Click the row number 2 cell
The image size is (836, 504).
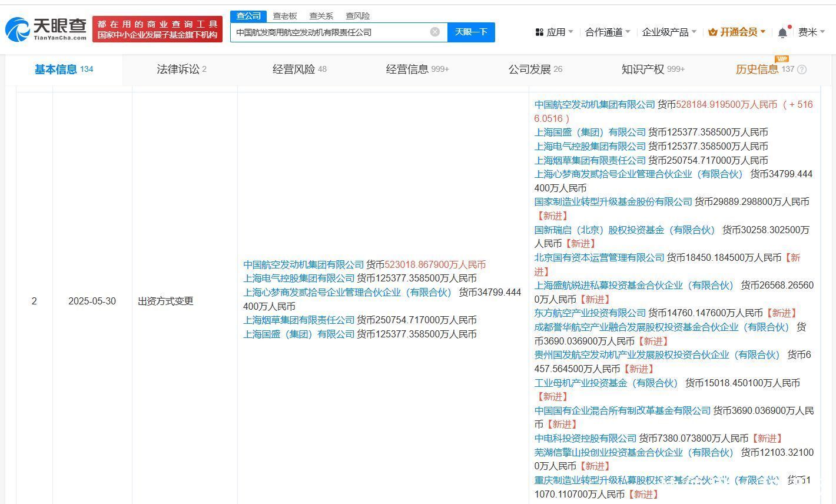[34, 301]
